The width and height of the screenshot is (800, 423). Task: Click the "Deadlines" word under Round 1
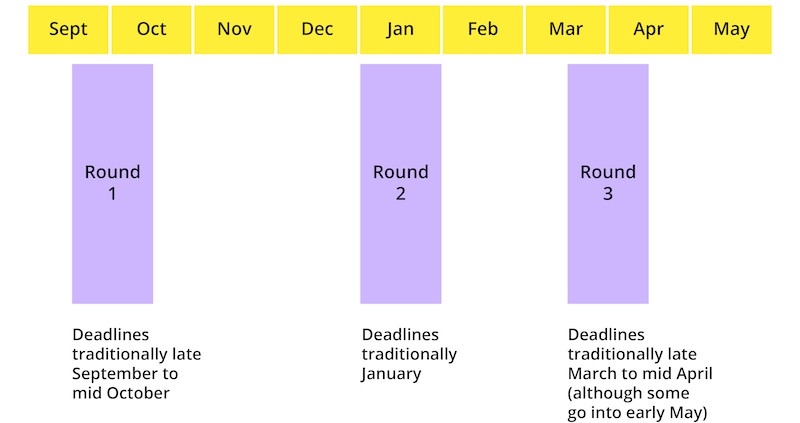[x=110, y=335]
